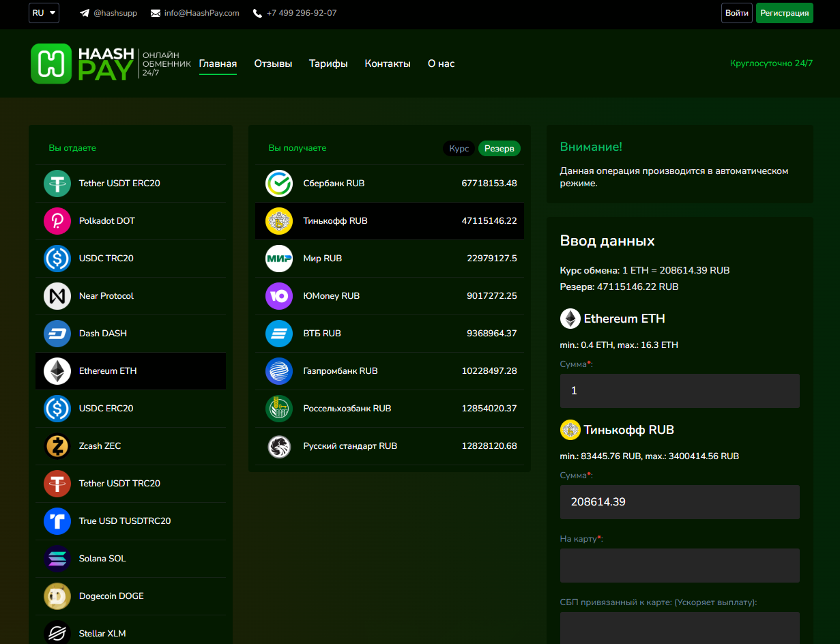Click the ВТБ reserve value 9368964.37
The height and width of the screenshot is (644, 840).
(x=492, y=334)
